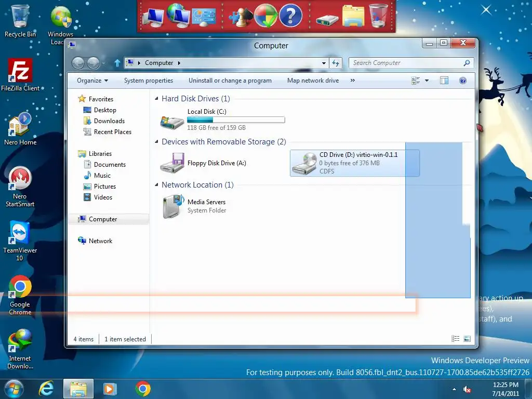Viewport: 532px width, 399px height.
Task: Click the drive icon in the dock
Action: click(x=327, y=20)
